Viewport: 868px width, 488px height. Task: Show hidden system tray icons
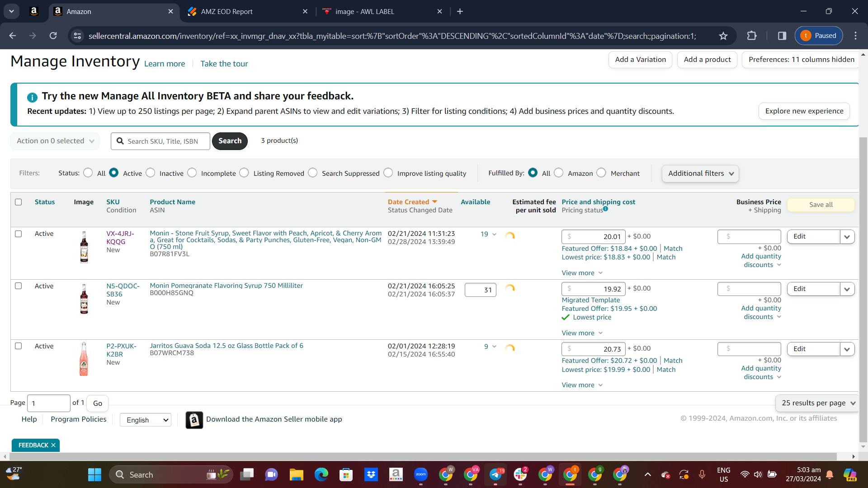648,474
